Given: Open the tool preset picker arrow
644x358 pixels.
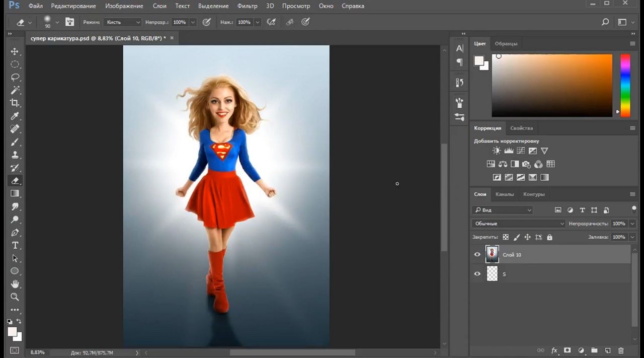Looking at the screenshot, I should (x=30, y=23).
